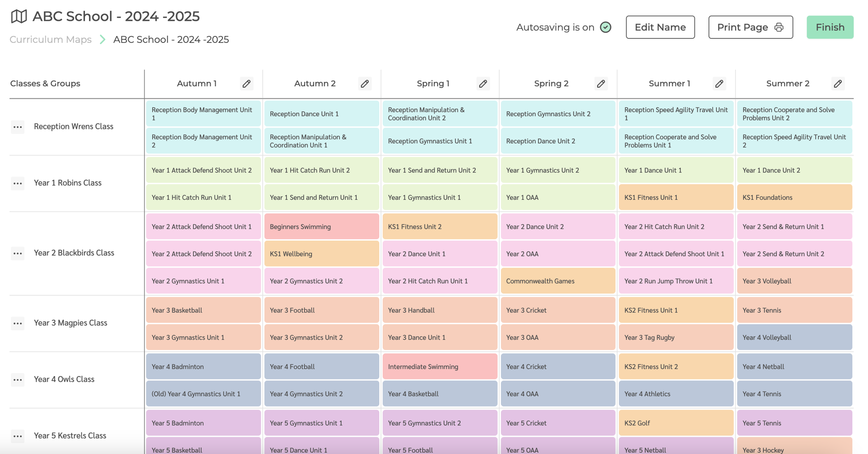Select the Intermediate Swimming unit
868x454 pixels.
tap(439, 366)
